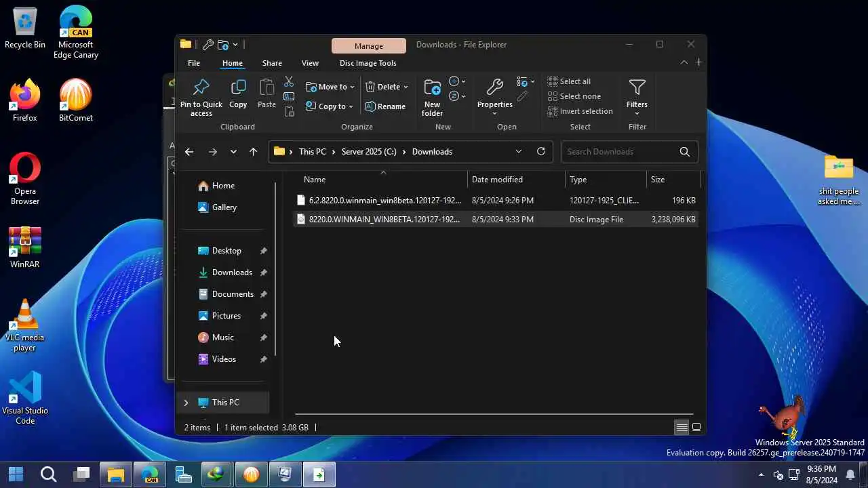Click quick access New folder icon in title bar

click(x=223, y=45)
